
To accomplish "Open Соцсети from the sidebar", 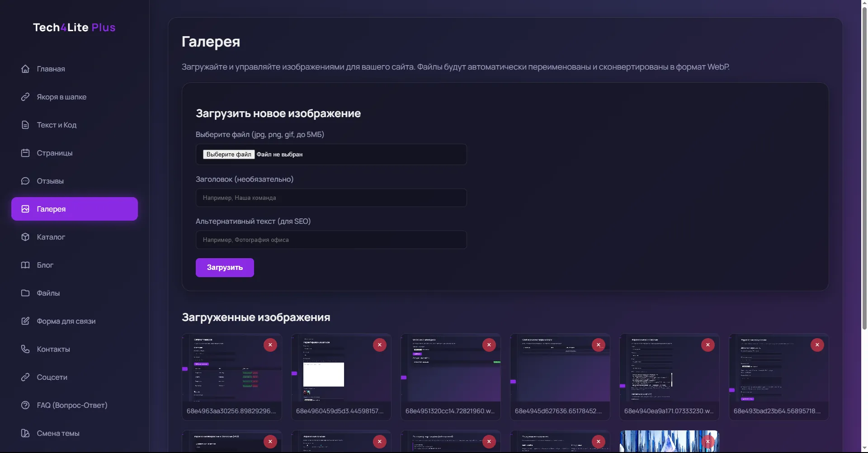I will point(52,377).
